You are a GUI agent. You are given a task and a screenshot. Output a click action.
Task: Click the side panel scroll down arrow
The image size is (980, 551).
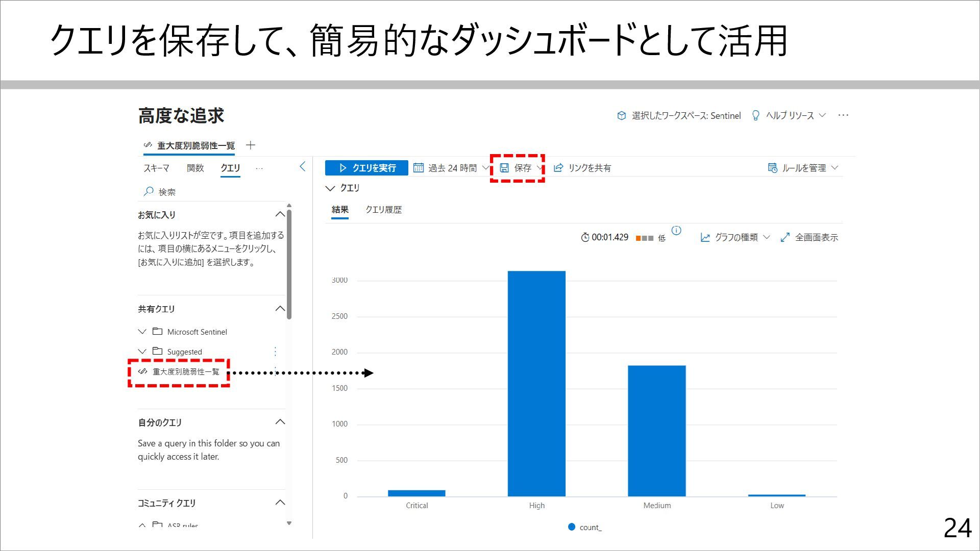click(289, 523)
